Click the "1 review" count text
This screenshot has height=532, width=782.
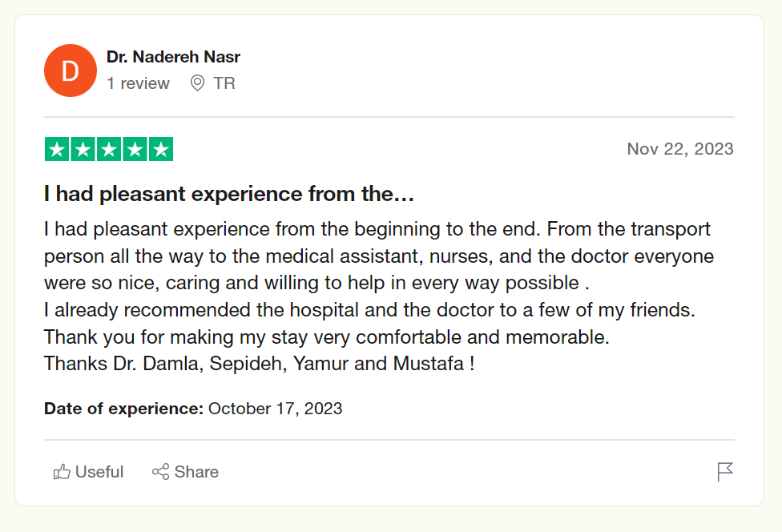138,83
